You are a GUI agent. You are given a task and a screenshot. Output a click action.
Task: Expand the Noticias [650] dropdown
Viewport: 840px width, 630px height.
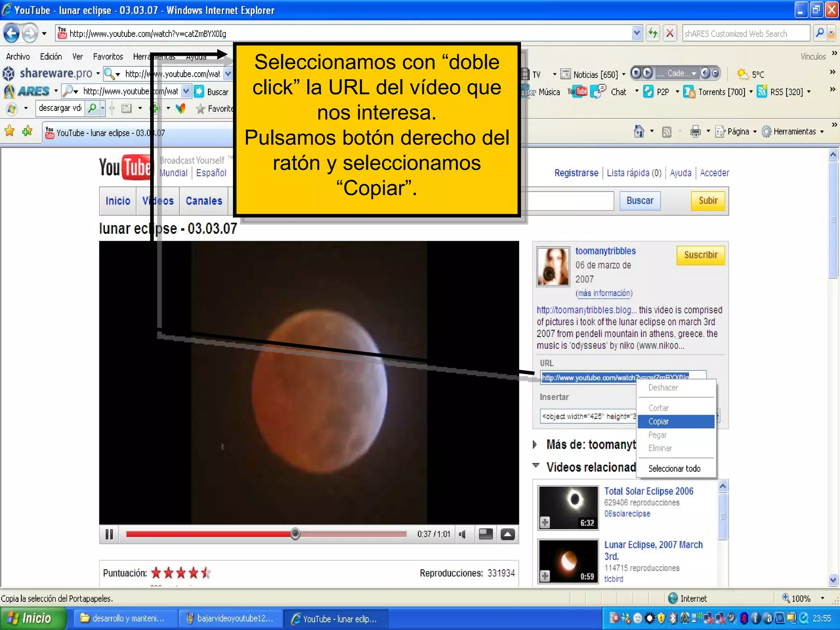623,74
